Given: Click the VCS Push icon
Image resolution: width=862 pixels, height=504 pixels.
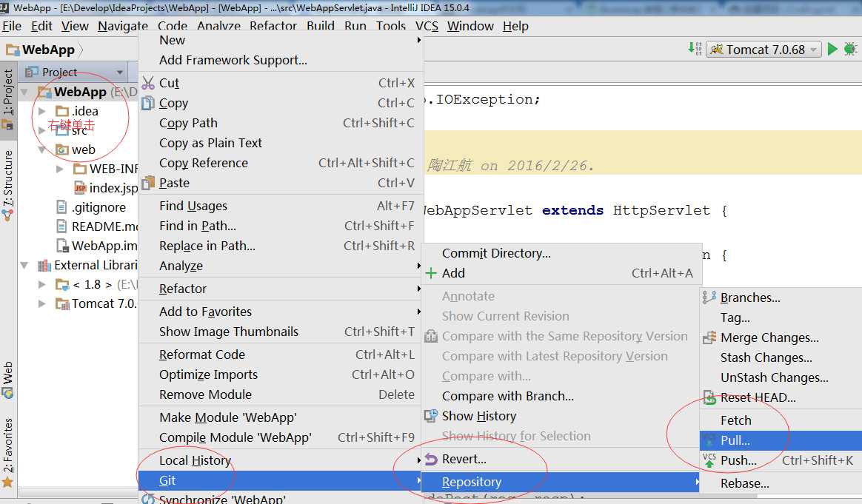Looking at the screenshot, I should click(709, 460).
